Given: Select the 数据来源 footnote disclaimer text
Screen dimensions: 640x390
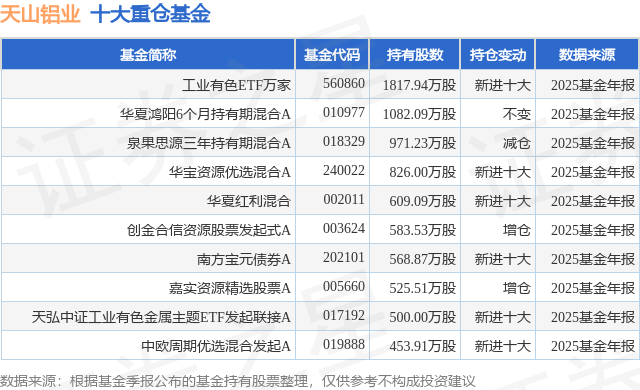Looking at the screenshot, I should (x=238, y=381).
